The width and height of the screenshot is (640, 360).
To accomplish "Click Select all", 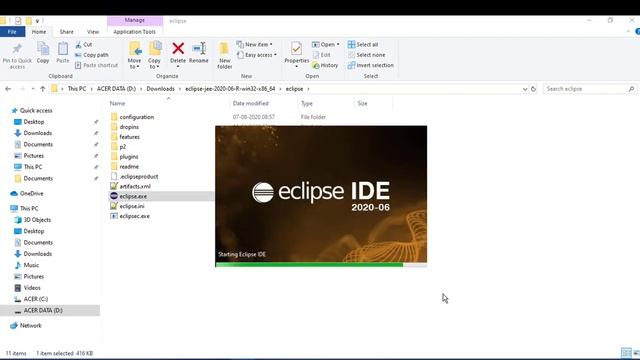I will coord(363,44).
